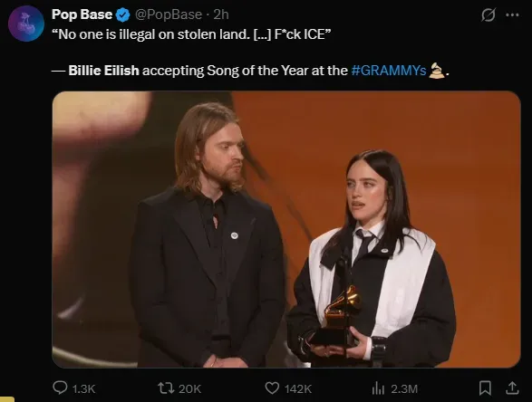The height and width of the screenshot is (402, 532).
Task: Open the #GRAMMYs hashtag
Action: pos(389,71)
